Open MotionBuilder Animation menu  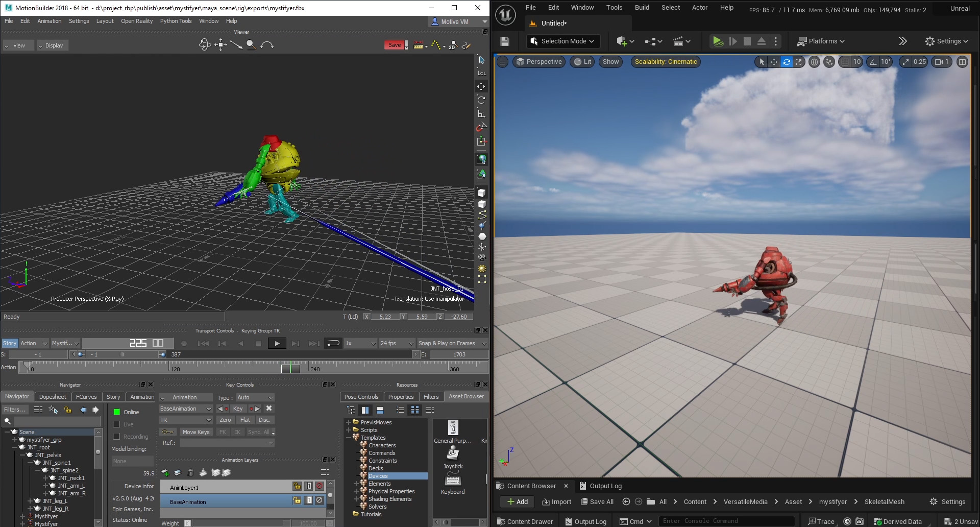pyautogui.click(x=49, y=21)
